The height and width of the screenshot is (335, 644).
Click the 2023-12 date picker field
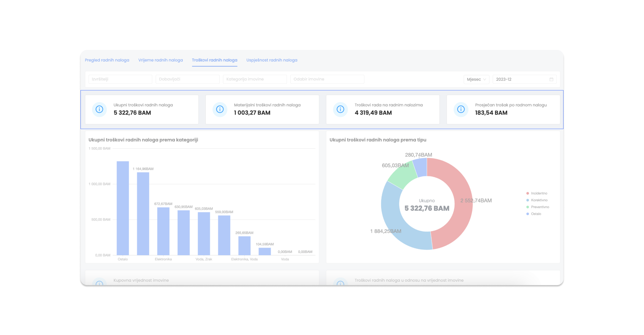(525, 79)
